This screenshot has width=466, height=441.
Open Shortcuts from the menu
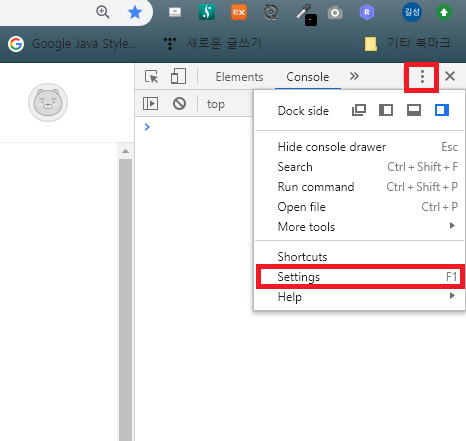click(x=359, y=257)
